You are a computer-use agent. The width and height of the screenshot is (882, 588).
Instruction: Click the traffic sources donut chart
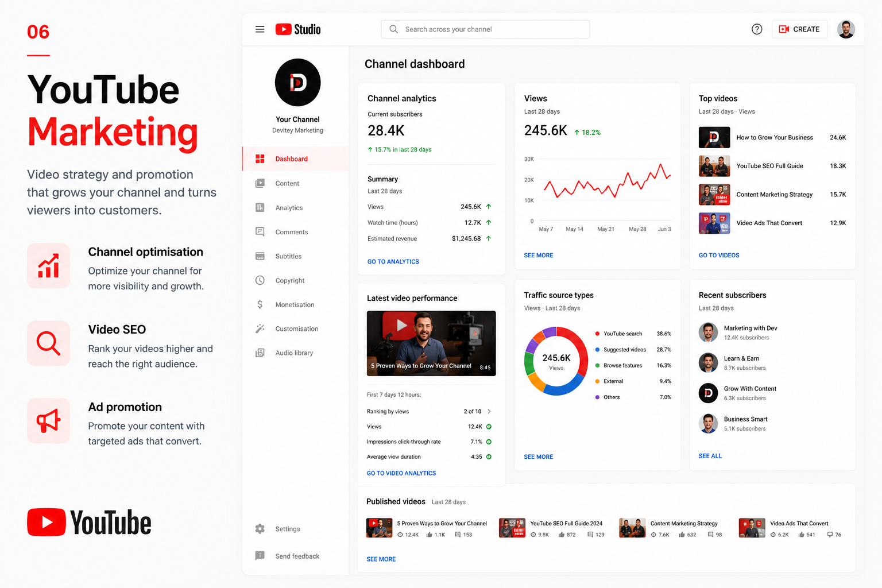point(556,361)
